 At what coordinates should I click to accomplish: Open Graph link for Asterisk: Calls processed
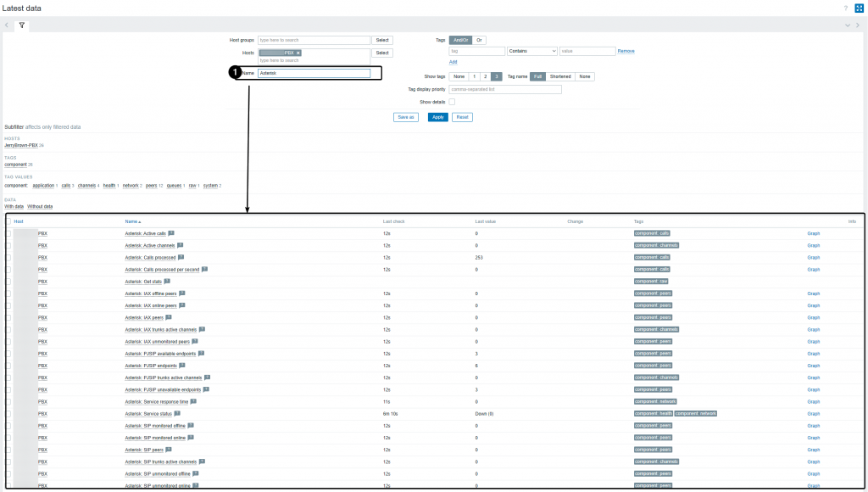coord(813,257)
